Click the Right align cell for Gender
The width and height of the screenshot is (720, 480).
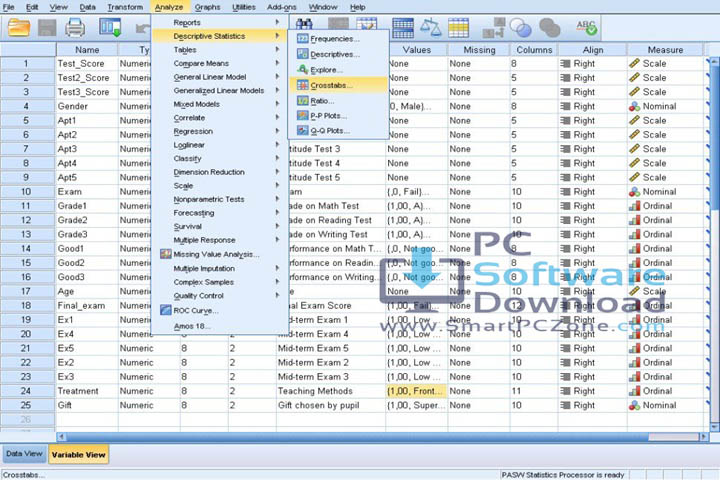592,106
